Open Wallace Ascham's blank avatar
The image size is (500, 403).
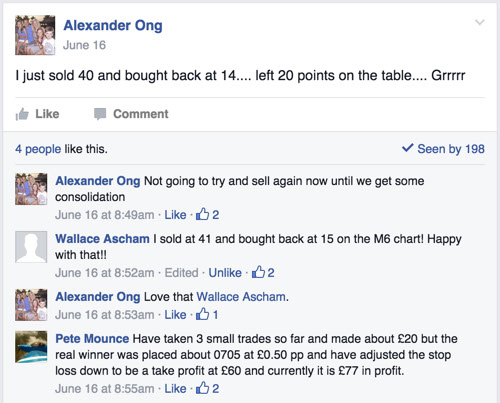[x=31, y=247]
